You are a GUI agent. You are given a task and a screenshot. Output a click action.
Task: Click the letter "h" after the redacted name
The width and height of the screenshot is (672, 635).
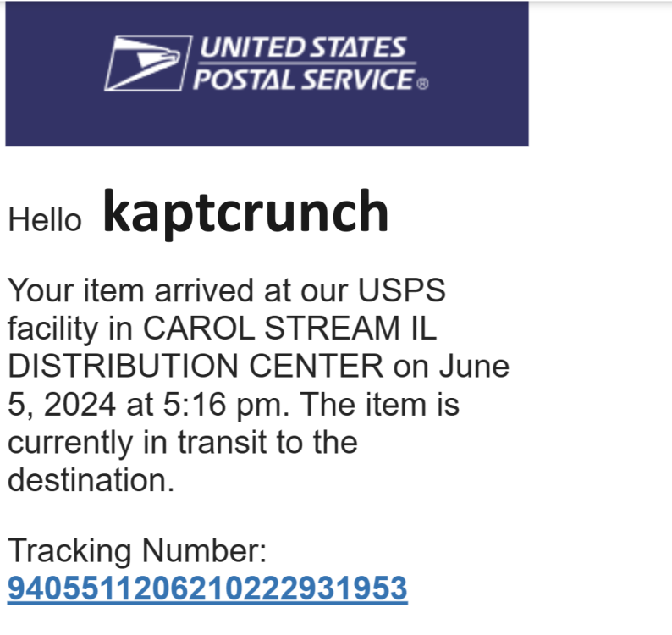(380, 215)
